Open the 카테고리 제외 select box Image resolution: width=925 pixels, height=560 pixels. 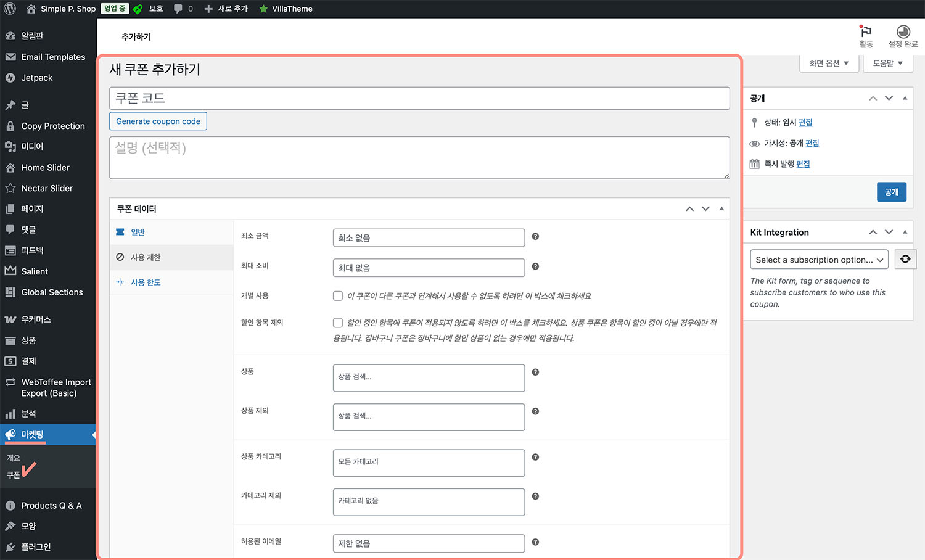pyautogui.click(x=429, y=502)
